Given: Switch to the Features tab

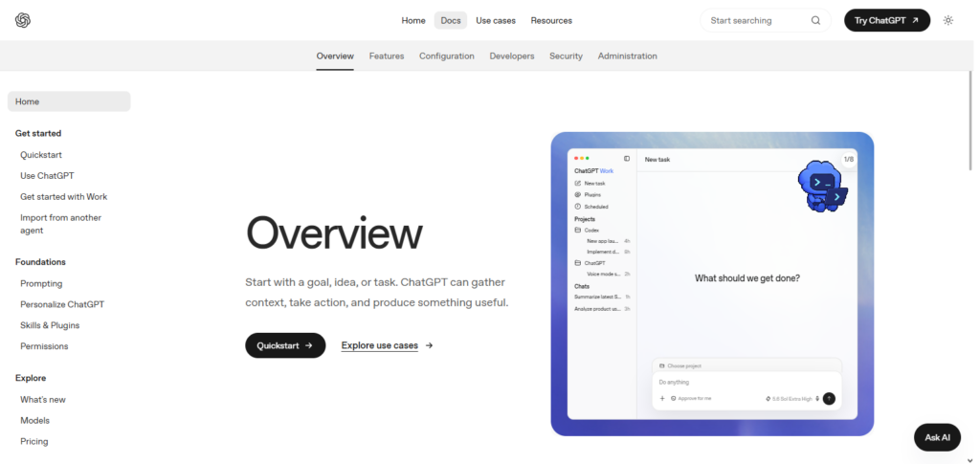Looking at the screenshot, I should click(x=387, y=55).
